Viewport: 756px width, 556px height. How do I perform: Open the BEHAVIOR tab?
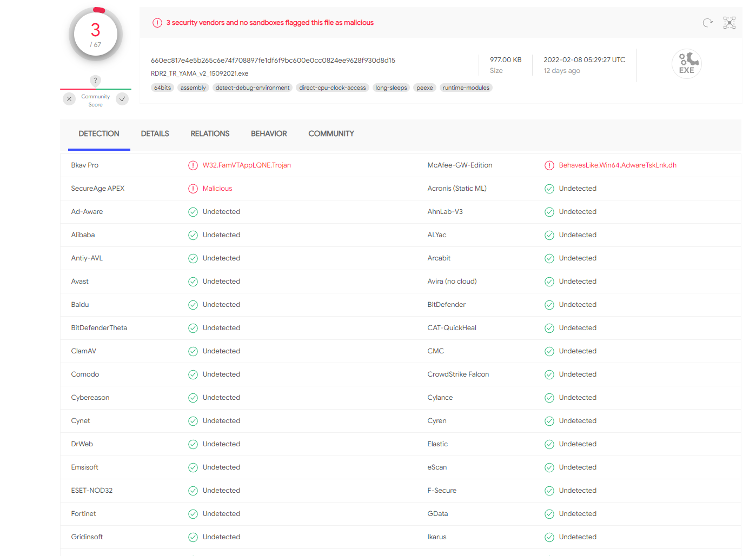[x=269, y=133]
